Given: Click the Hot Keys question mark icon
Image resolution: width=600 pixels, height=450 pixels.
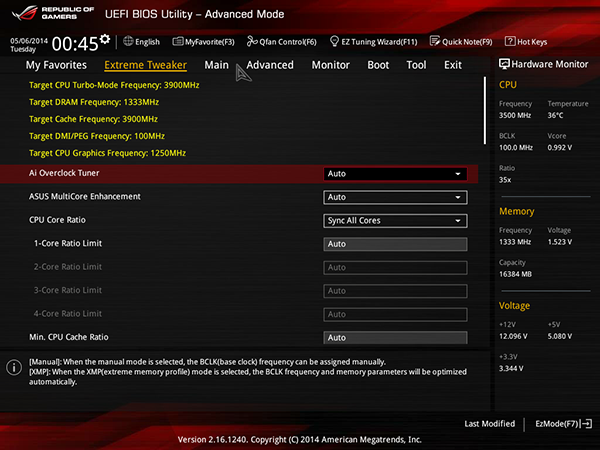Looking at the screenshot, I should (510, 41).
